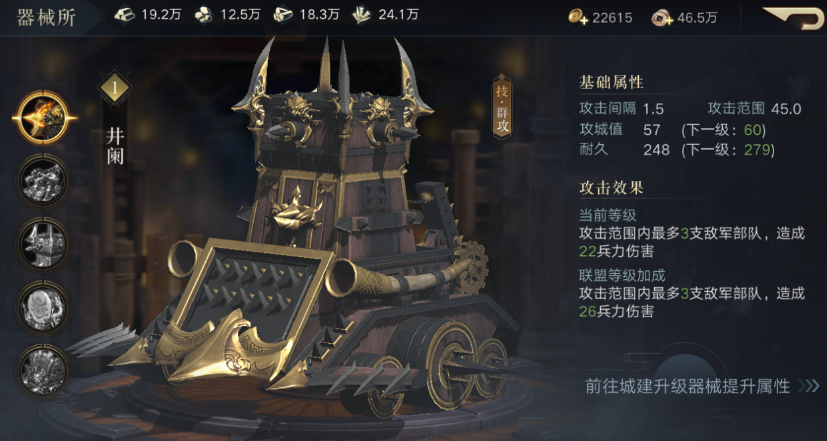Go back using the golden return arrow
Viewport: 827px width, 441px height.
tap(793, 17)
